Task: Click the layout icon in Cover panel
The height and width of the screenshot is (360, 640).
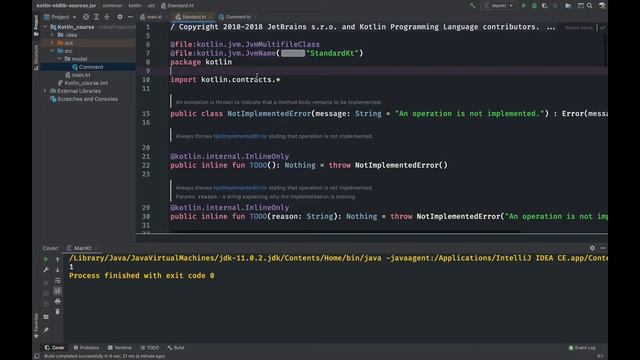Action: point(46,317)
